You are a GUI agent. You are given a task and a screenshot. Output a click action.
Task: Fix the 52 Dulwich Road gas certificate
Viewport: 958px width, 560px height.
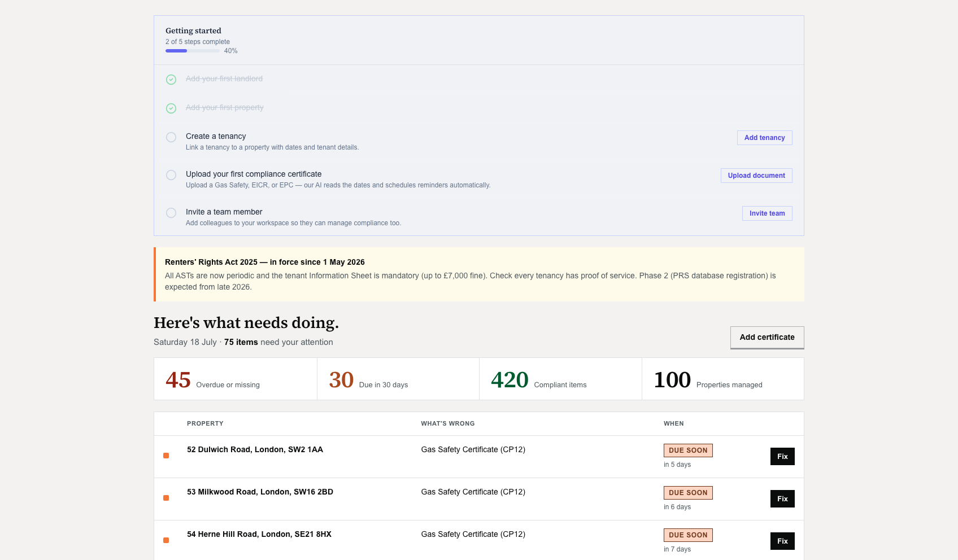782,456
